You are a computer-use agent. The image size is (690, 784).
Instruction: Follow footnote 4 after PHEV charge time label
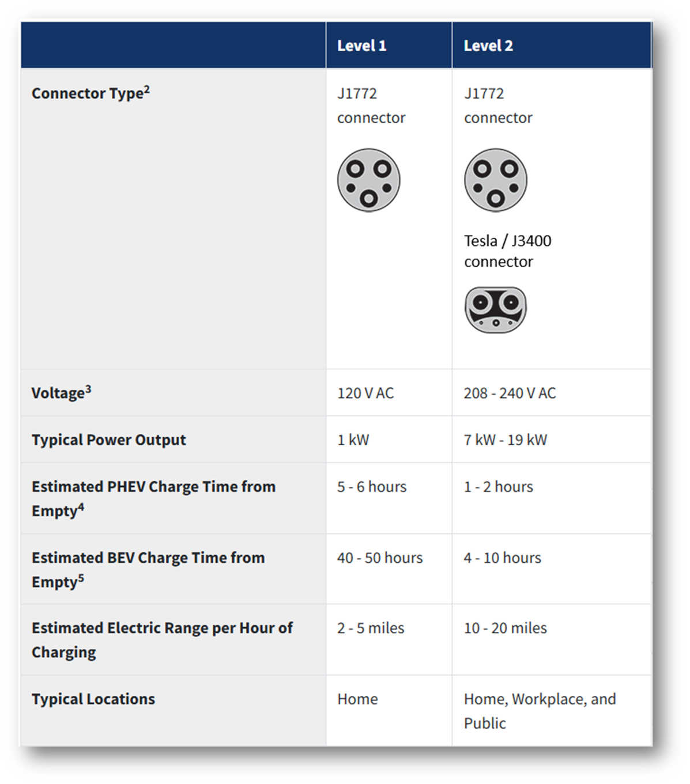point(81,507)
